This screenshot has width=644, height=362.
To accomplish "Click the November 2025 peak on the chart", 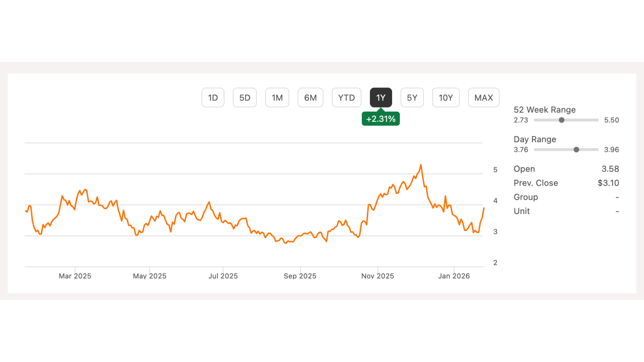I will pos(421,165).
